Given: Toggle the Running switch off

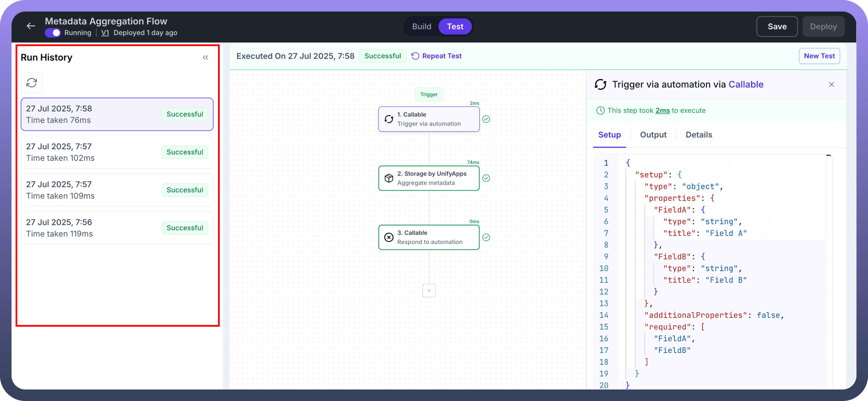Looking at the screenshot, I should coord(53,33).
